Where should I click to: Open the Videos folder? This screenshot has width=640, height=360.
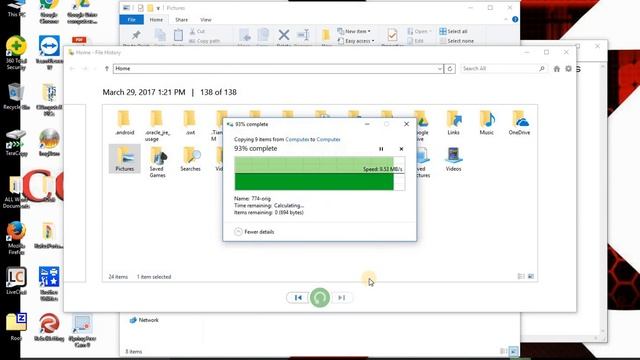point(453,159)
